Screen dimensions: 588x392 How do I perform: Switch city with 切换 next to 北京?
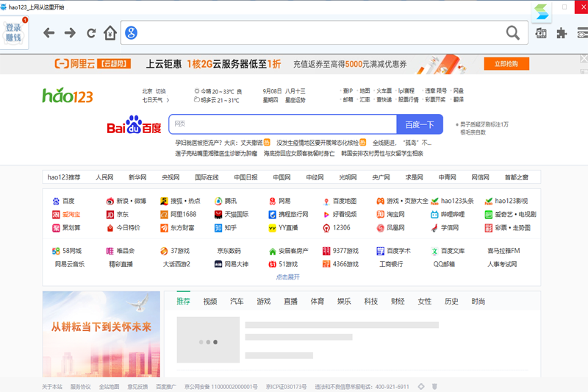click(x=160, y=91)
